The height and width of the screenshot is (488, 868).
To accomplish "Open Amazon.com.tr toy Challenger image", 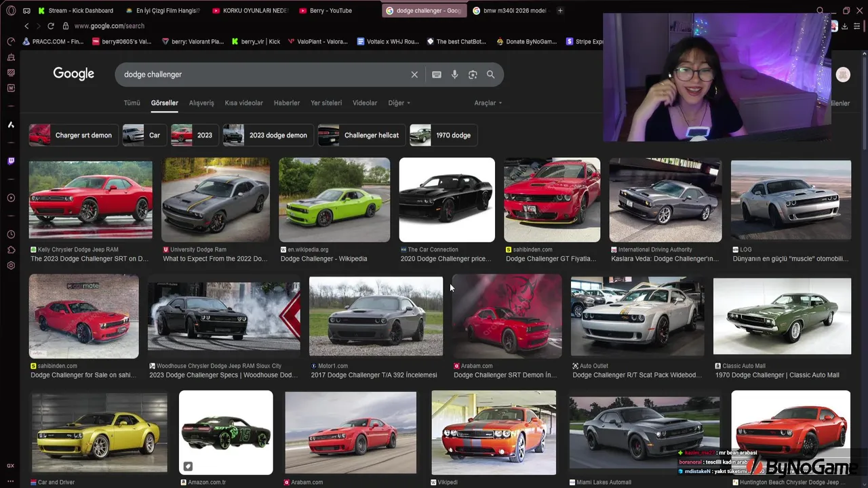I will tap(226, 432).
